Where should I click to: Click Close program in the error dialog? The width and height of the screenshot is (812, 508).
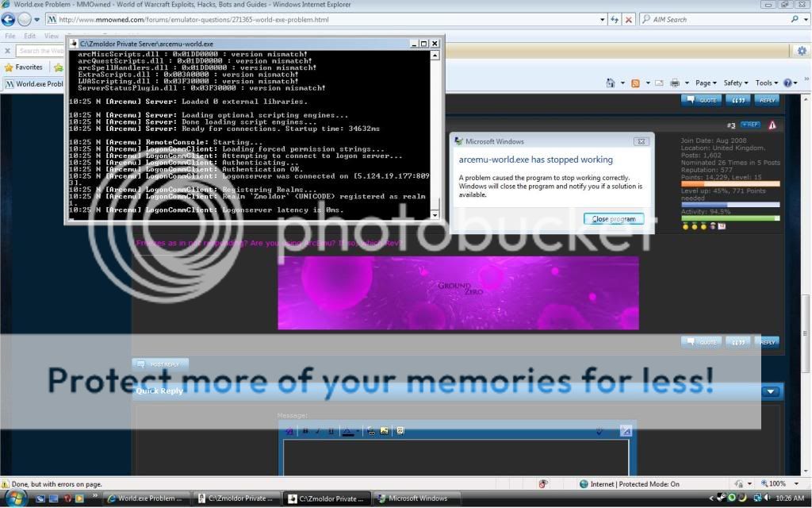point(614,219)
